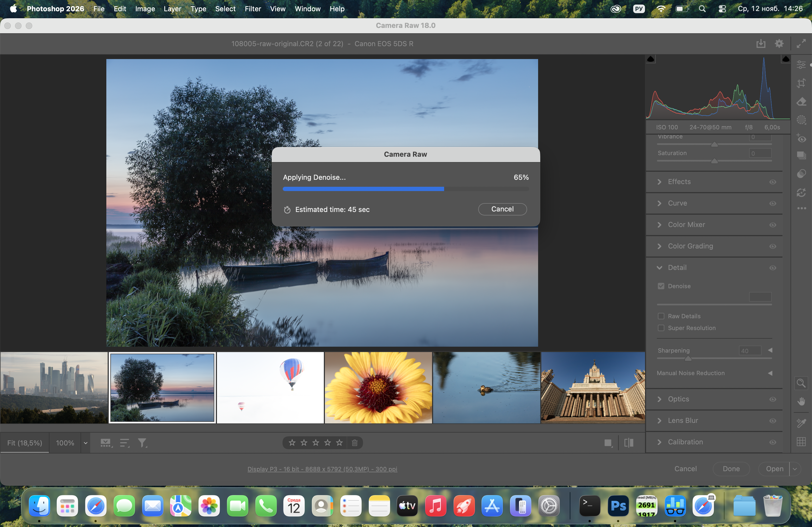The image size is (812, 527).
Task: Enable the Raw Details checkbox
Action: [x=661, y=316]
